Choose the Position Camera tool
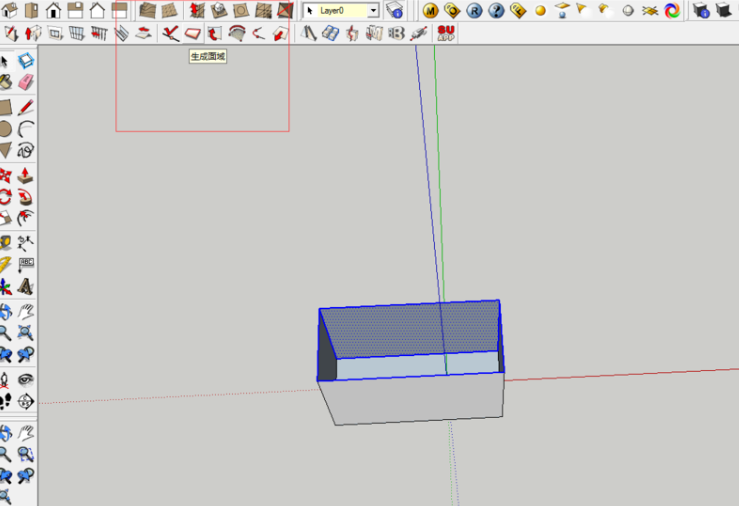The width and height of the screenshot is (739, 506). (5, 380)
